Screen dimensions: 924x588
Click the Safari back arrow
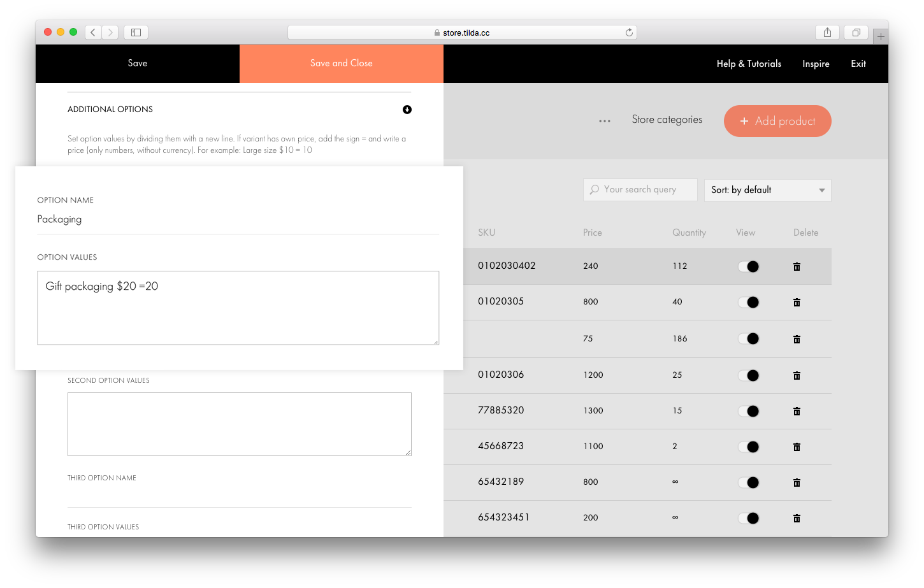coord(93,32)
